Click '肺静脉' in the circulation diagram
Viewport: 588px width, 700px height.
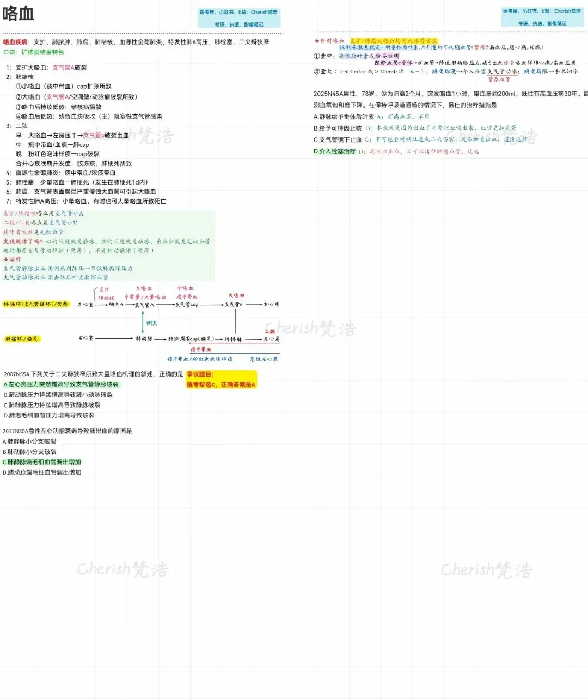coord(233,339)
